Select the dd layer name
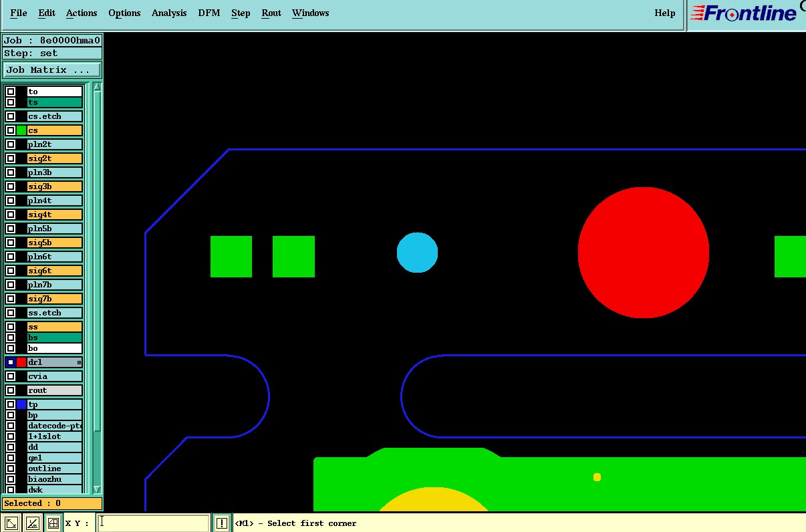 55,447
